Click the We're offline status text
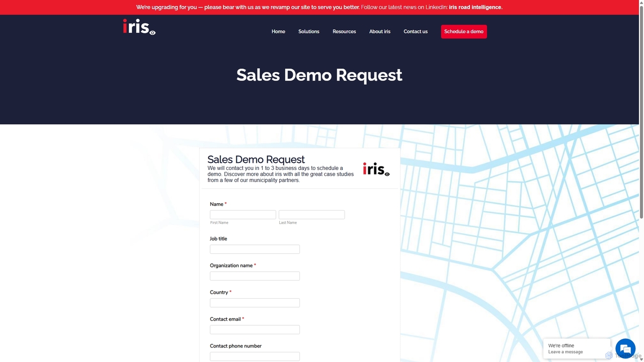The image size is (644, 362). tap(561, 345)
